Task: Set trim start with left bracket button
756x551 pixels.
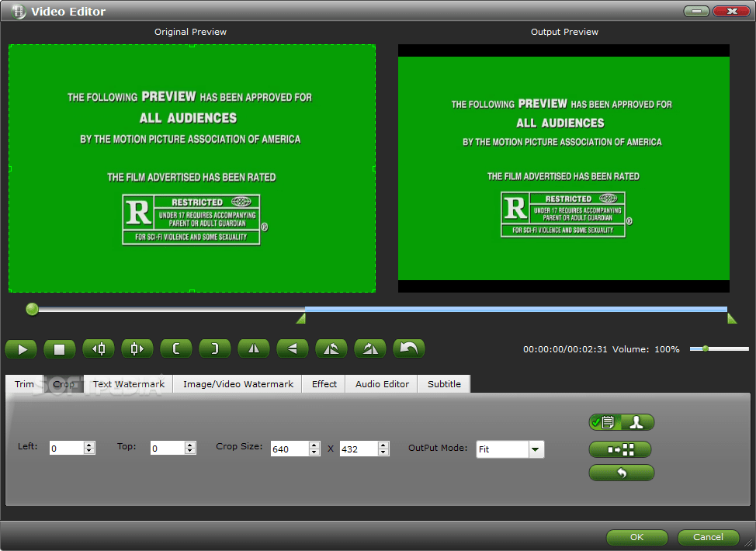Action: click(176, 348)
